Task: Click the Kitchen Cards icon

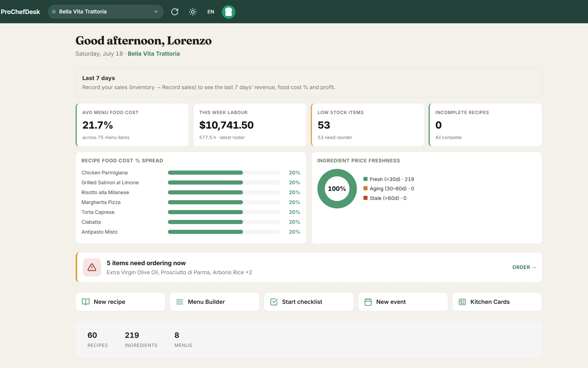Action: tap(462, 302)
